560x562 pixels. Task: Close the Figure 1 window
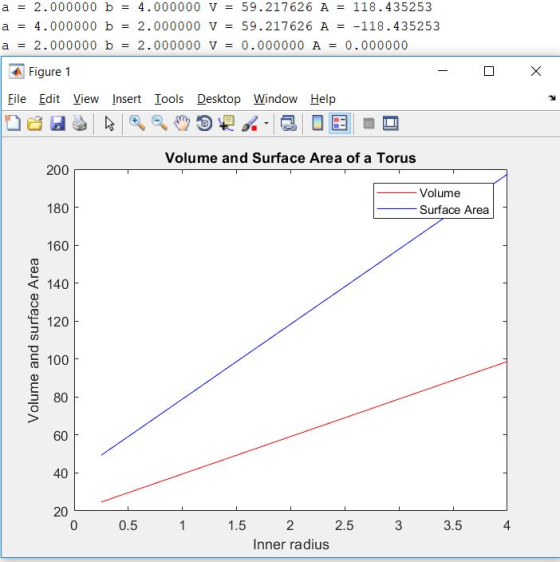(536, 71)
